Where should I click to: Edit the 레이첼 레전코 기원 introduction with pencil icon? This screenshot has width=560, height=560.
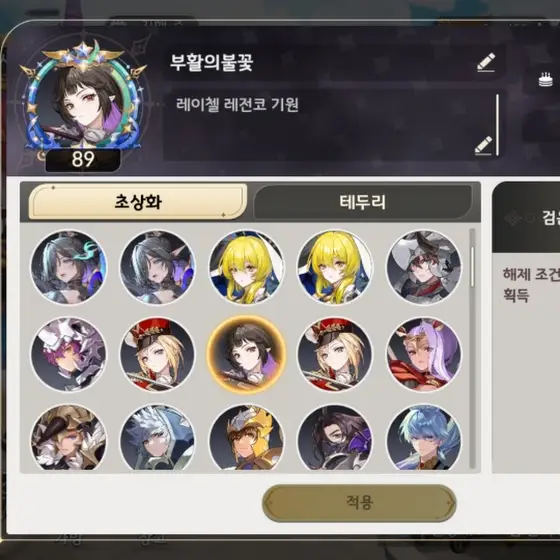click(x=484, y=146)
